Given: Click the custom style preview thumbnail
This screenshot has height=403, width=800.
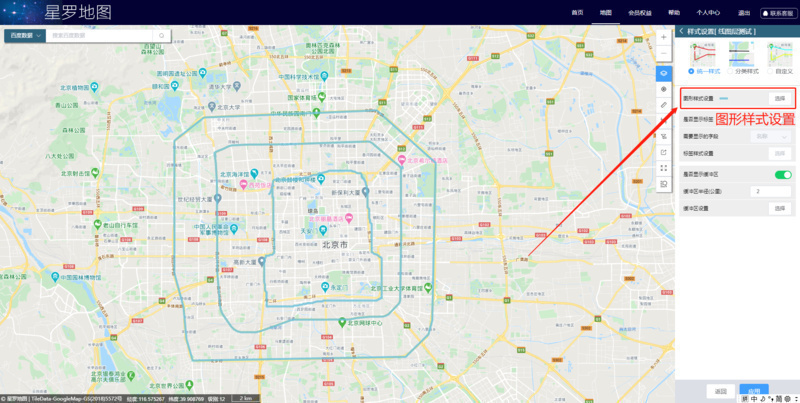Looking at the screenshot, I should coord(781,54).
